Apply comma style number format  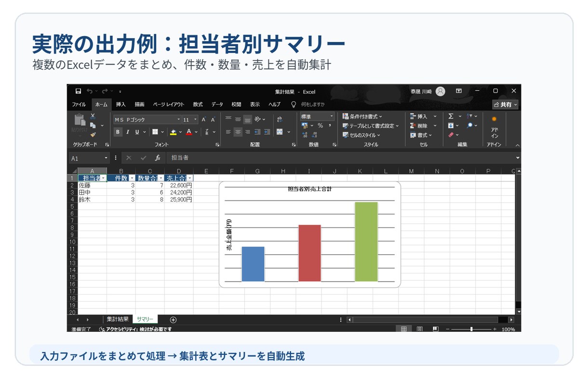(330, 125)
